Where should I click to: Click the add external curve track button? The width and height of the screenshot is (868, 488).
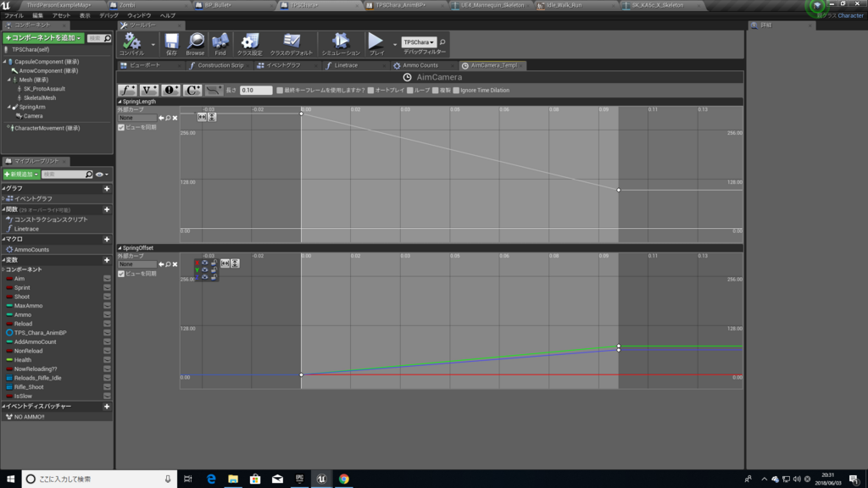[214, 90]
